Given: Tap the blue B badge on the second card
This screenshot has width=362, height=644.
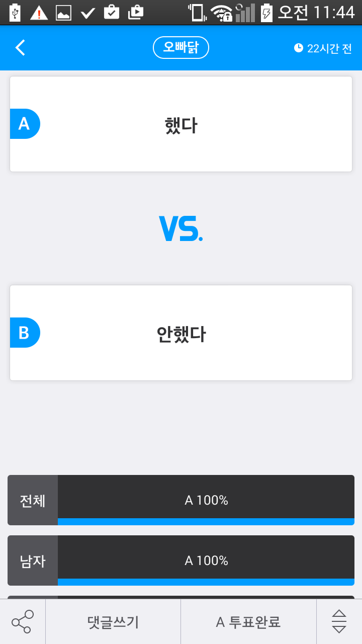Looking at the screenshot, I should 24,333.
